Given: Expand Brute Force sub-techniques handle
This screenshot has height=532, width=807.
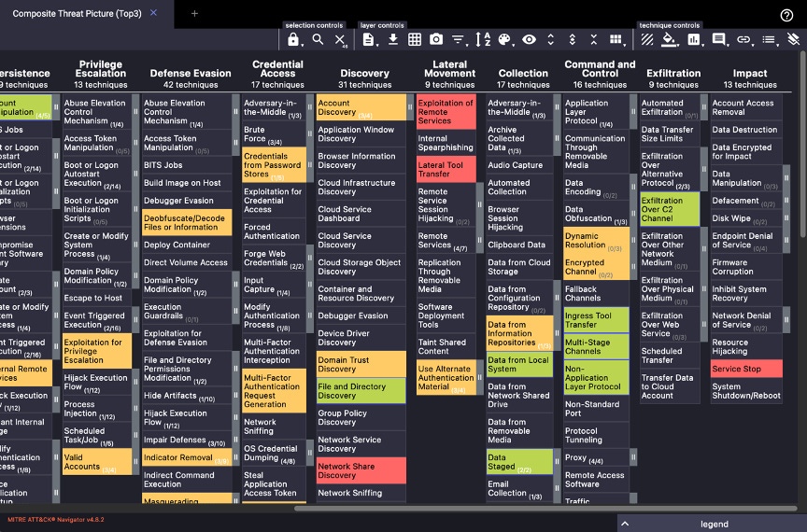Looking at the screenshot, I should [x=310, y=133].
